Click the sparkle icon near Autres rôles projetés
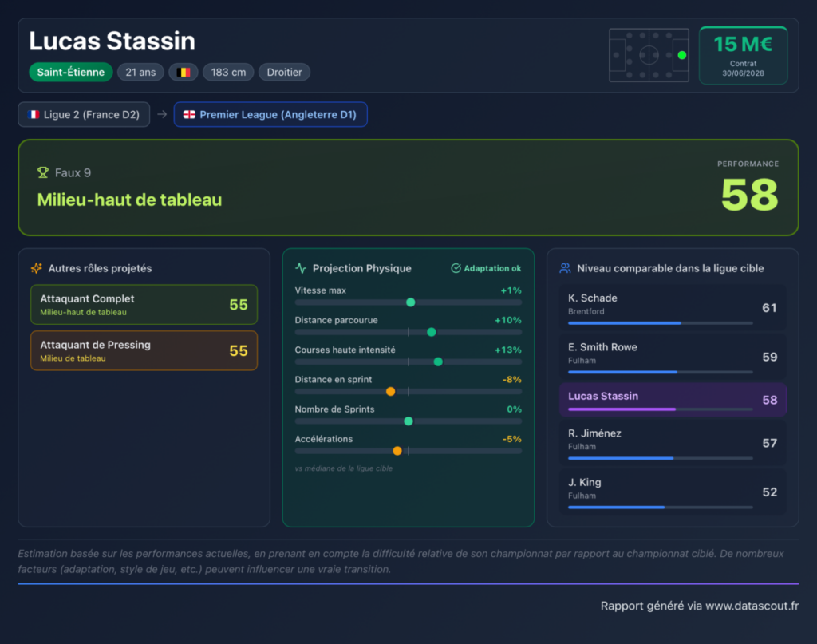Viewport: 817px width, 644px height. click(x=37, y=268)
